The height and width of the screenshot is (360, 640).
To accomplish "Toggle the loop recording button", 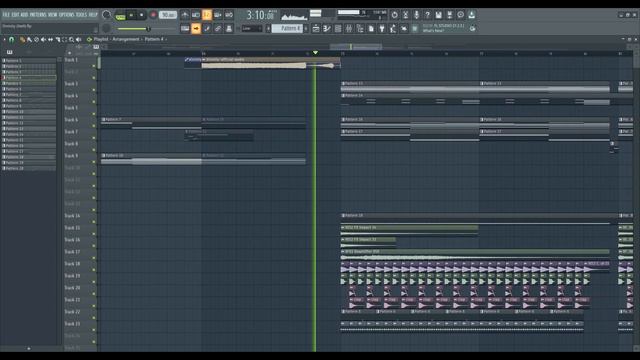I will coord(229,15).
